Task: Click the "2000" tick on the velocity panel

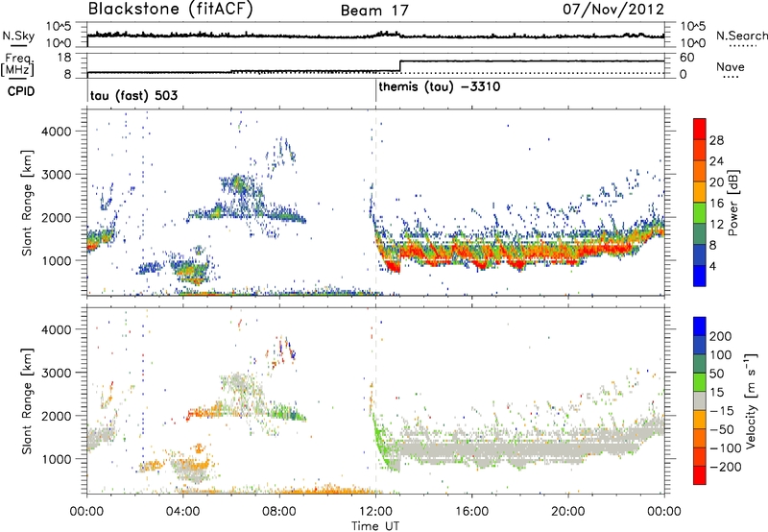Action: coord(56,416)
